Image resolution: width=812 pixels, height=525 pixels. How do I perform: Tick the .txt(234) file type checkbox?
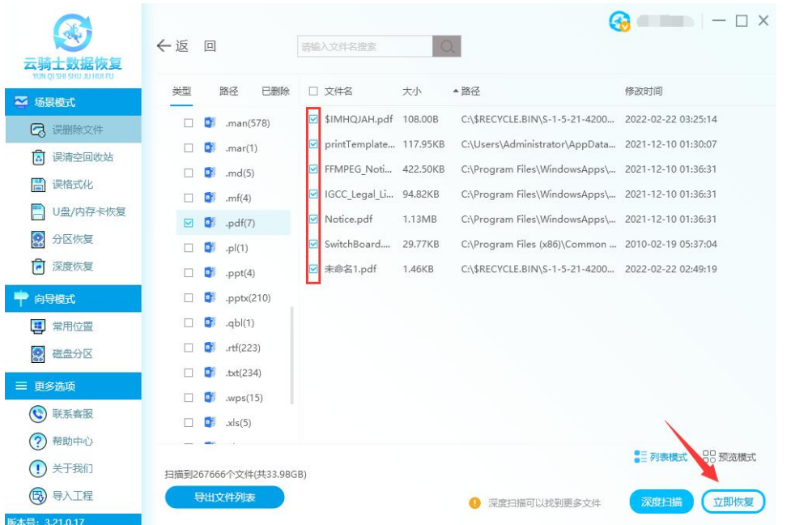point(188,373)
